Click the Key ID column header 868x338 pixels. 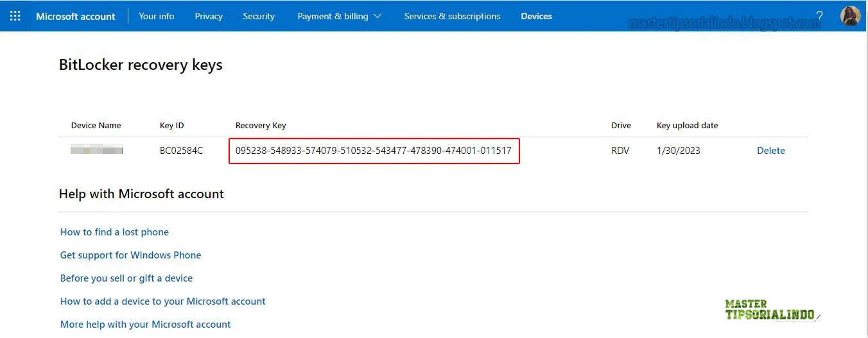pos(172,125)
